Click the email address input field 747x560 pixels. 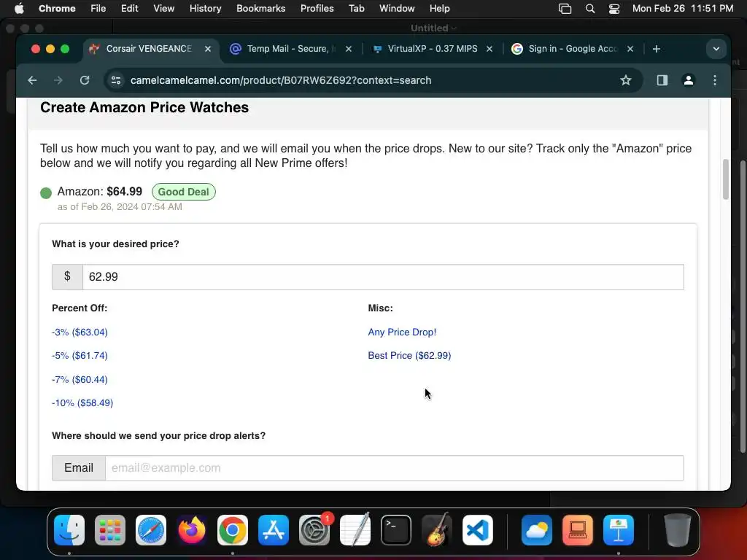pyautogui.click(x=395, y=467)
